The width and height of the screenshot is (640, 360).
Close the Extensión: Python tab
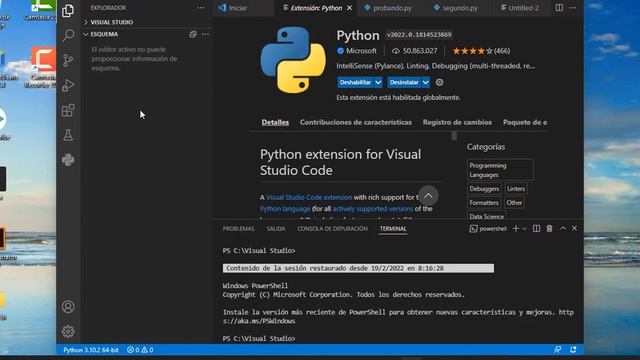(x=349, y=8)
